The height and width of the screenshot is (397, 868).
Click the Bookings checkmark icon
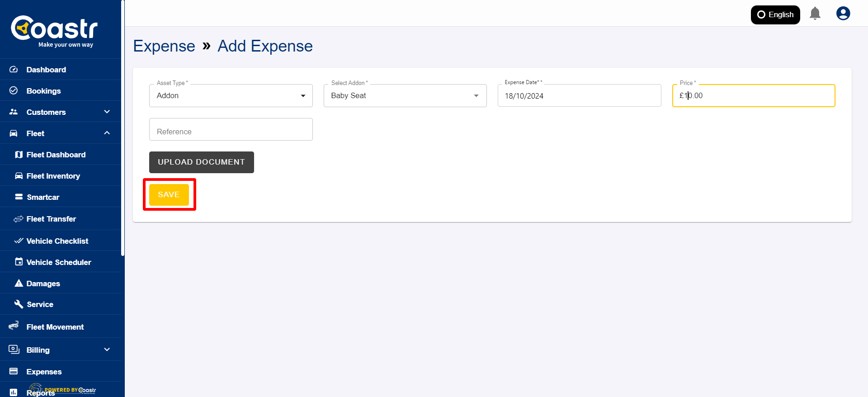click(14, 90)
